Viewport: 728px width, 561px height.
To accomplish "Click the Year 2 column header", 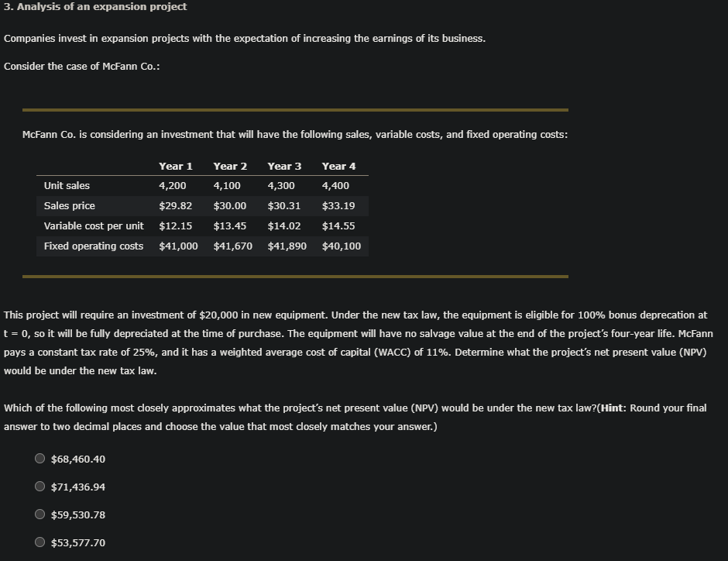I will click(230, 166).
